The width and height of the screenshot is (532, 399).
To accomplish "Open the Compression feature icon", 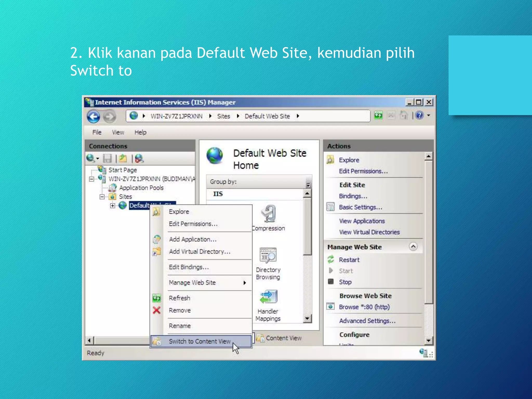I will (269, 214).
